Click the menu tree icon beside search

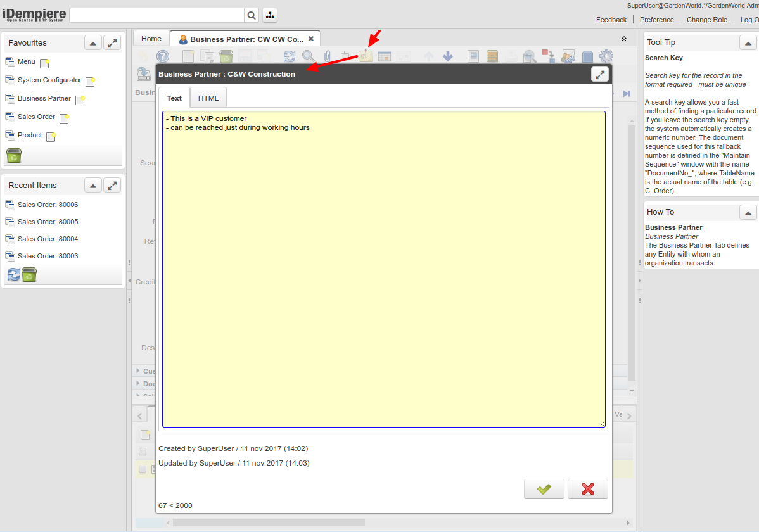pyautogui.click(x=269, y=15)
